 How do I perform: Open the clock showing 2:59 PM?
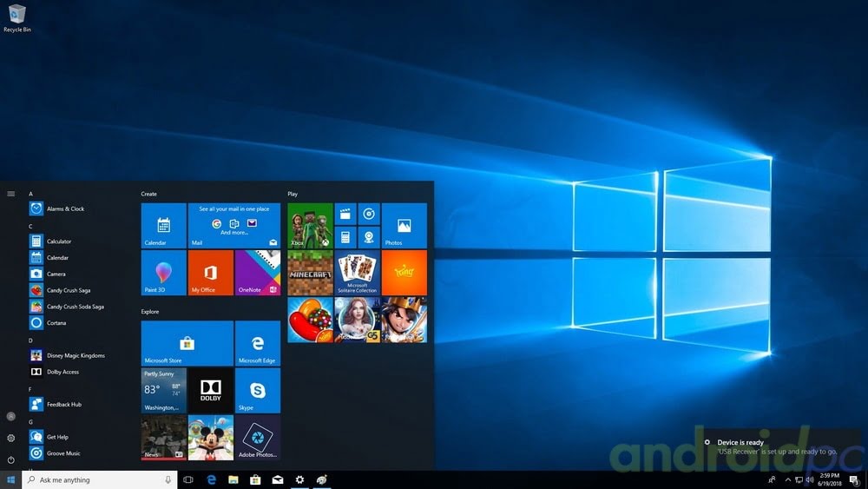tap(829, 479)
